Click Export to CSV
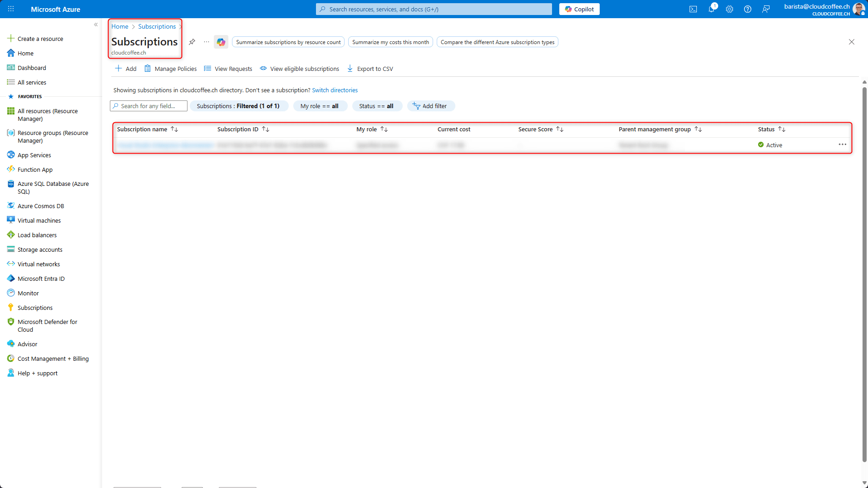 tap(370, 69)
